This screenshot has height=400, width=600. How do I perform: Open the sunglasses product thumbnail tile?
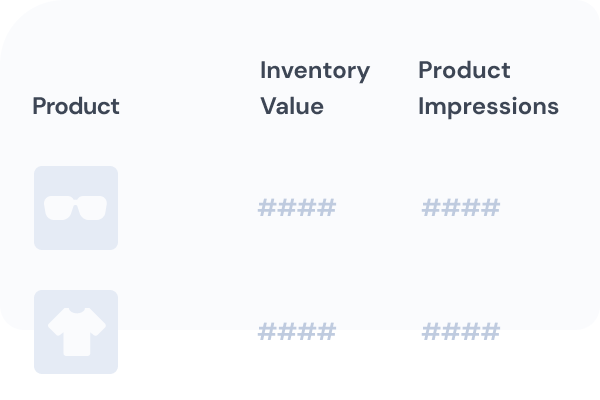point(76,208)
